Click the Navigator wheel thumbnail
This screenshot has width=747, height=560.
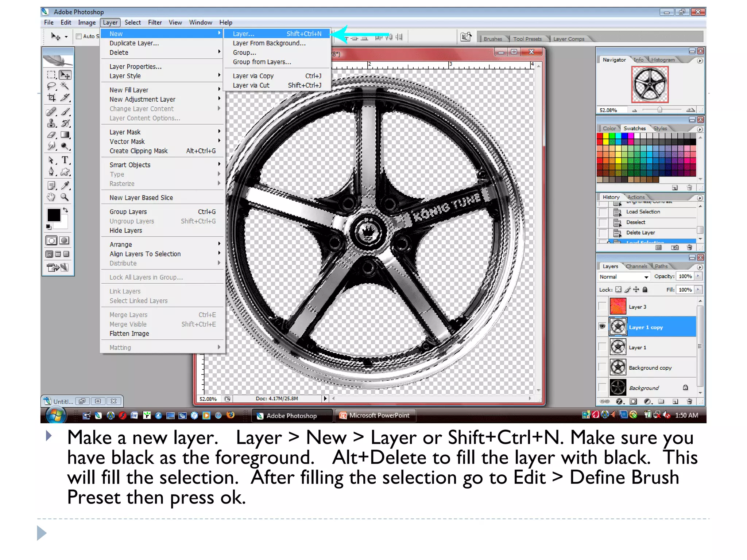click(x=650, y=85)
